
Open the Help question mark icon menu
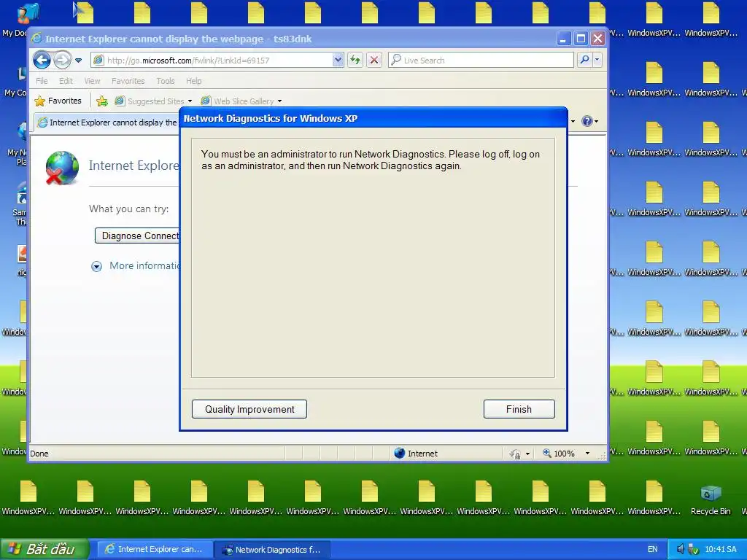tap(589, 121)
